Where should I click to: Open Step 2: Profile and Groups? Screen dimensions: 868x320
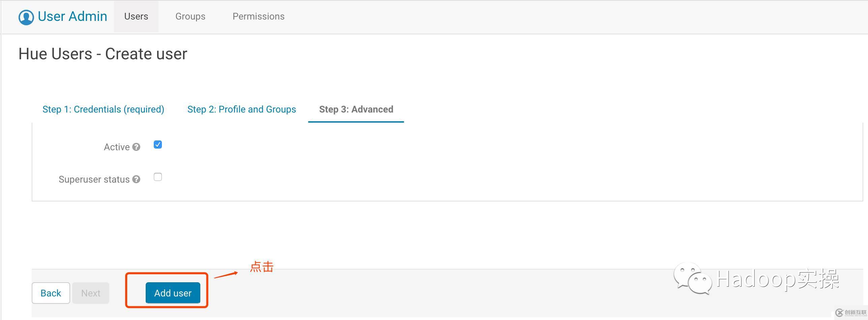(x=241, y=109)
